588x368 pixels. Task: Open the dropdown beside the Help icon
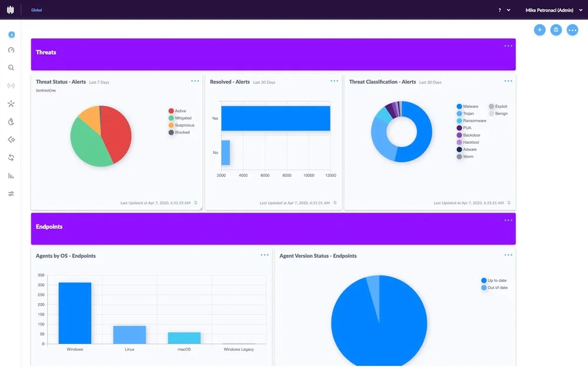507,10
